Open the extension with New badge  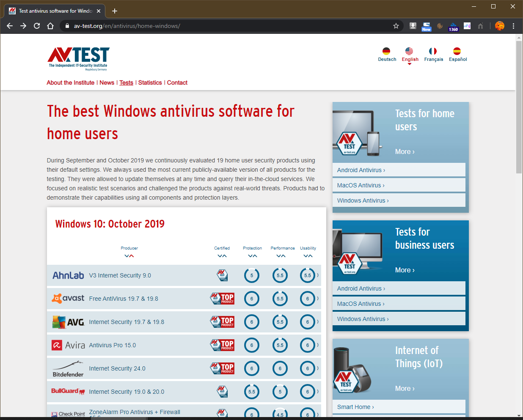(426, 27)
